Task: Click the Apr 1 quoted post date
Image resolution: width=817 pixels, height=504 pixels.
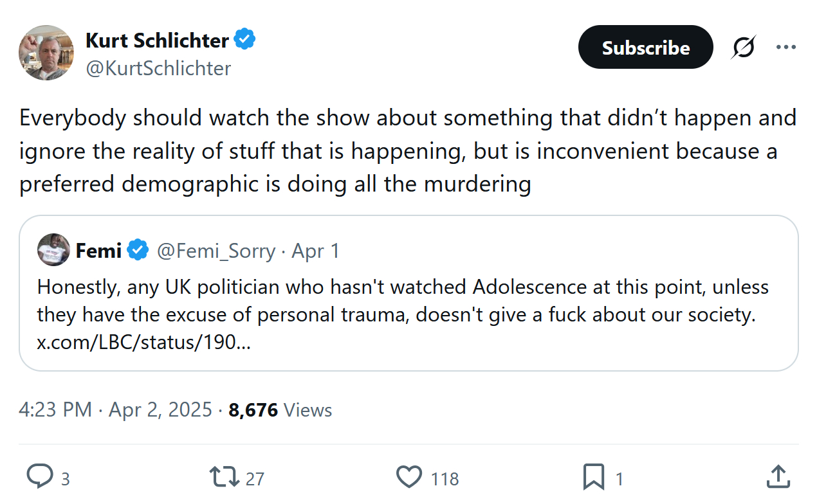Action: [x=315, y=251]
